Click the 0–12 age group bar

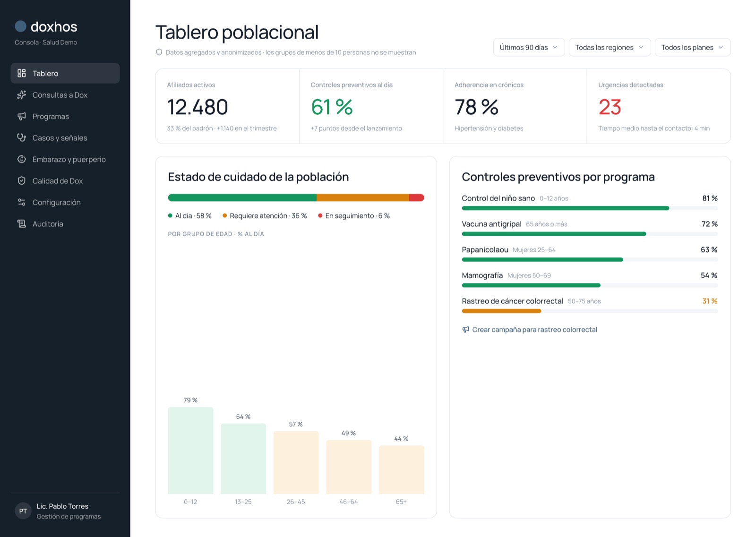[190, 451]
